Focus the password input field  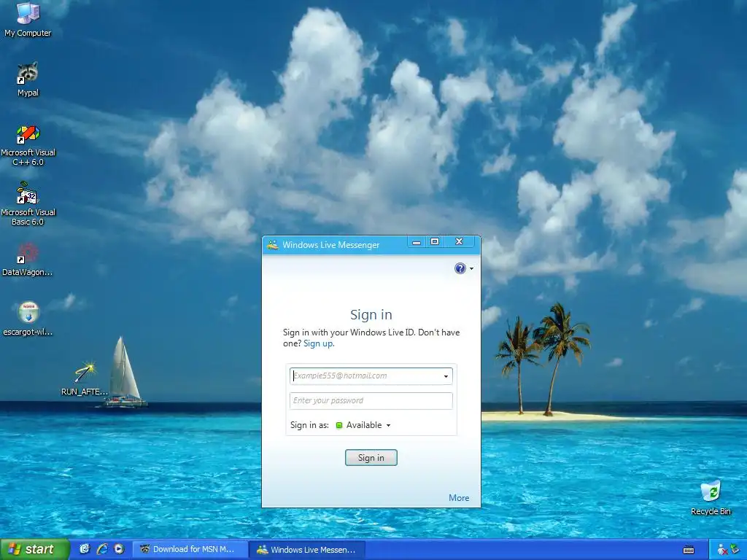(x=371, y=401)
